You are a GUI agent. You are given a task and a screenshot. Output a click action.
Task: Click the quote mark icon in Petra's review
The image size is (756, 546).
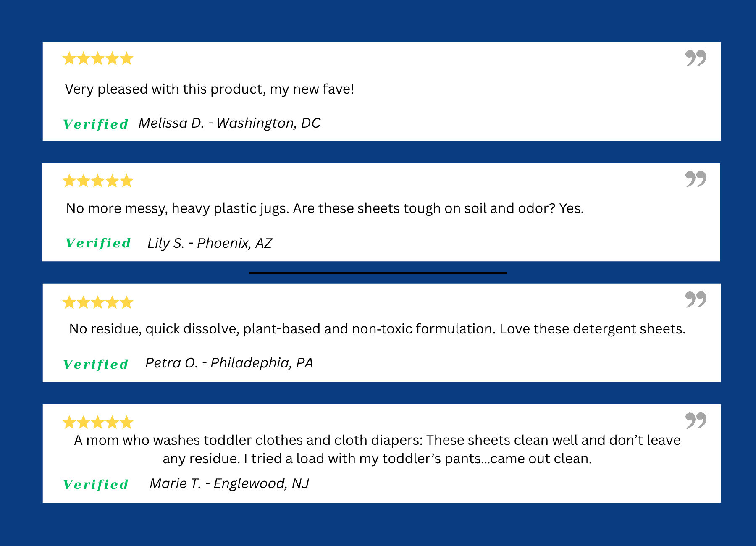(x=696, y=299)
